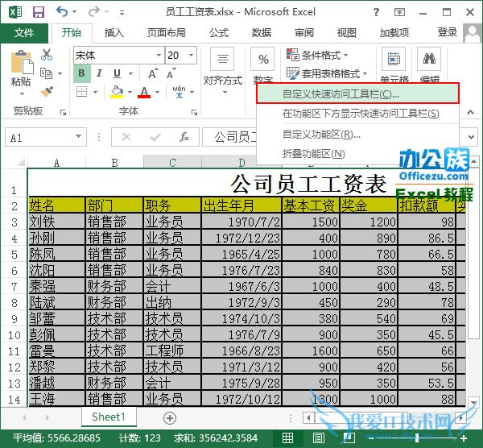Click the Save icon in quick access toolbar
Image resolution: width=483 pixels, height=448 pixels.
pyautogui.click(x=38, y=12)
